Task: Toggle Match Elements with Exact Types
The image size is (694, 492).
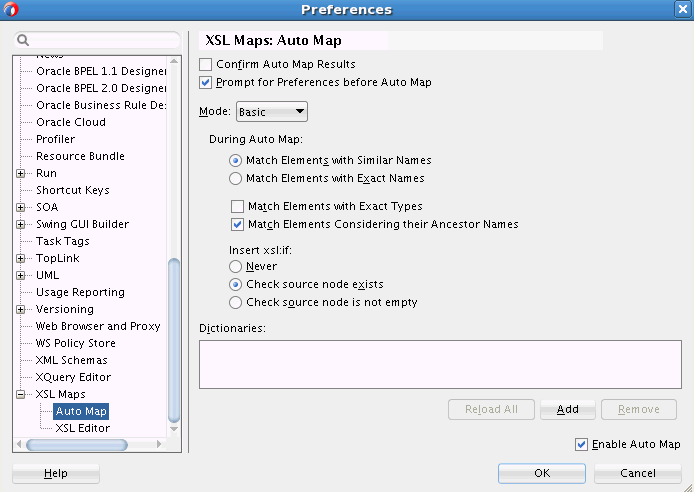Action: click(238, 206)
